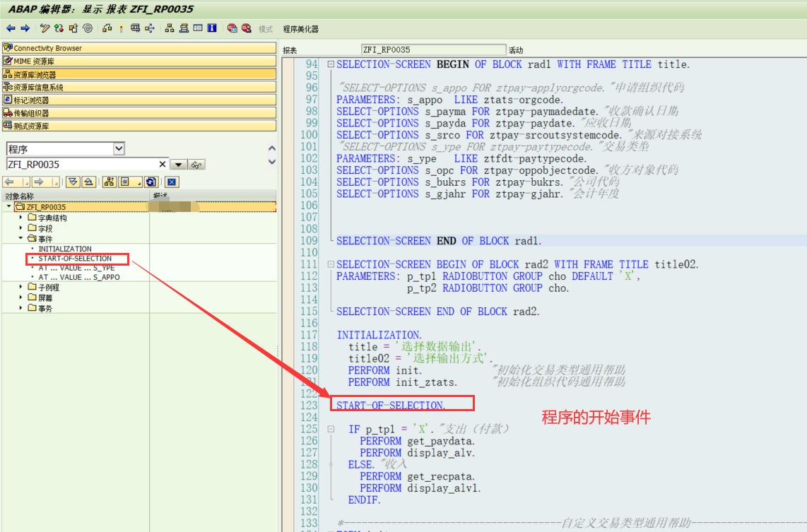Click the hierarchy display icon in the tree toolbar
The height and width of the screenshot is (532, 807).
pyautogui.click(x=108, y=182)
